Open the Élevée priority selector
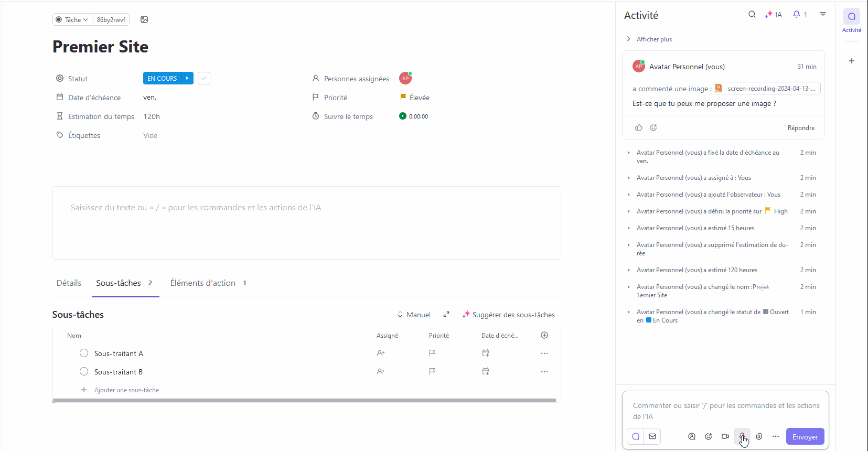 (x=414, y=98)
